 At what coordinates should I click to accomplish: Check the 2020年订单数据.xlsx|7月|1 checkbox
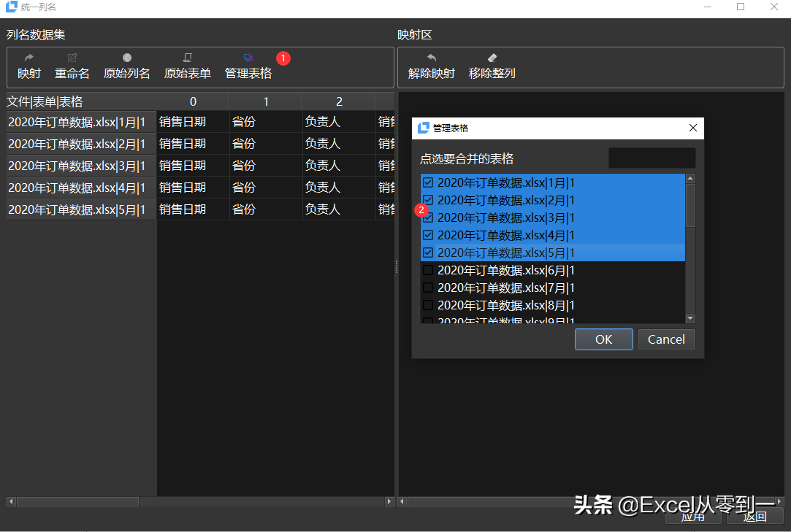point(428,288)
